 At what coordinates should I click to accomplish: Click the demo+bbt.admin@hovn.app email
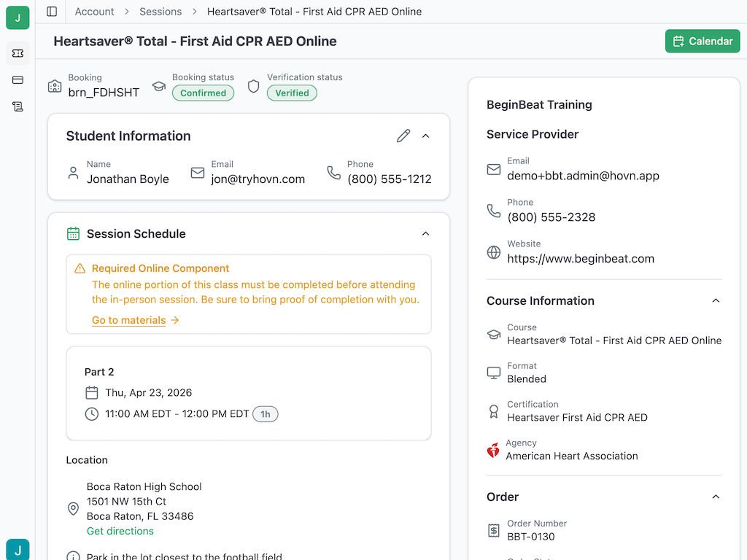coord(583,176)
